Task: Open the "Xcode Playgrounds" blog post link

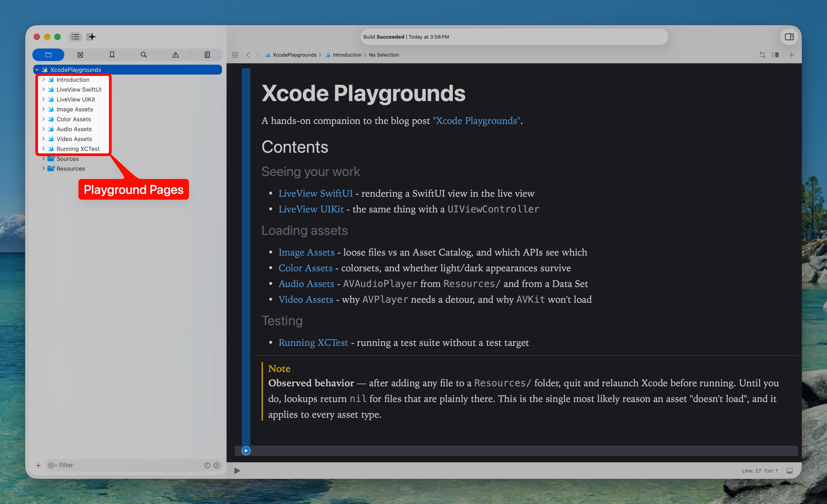Action: (x=476, y=120)
